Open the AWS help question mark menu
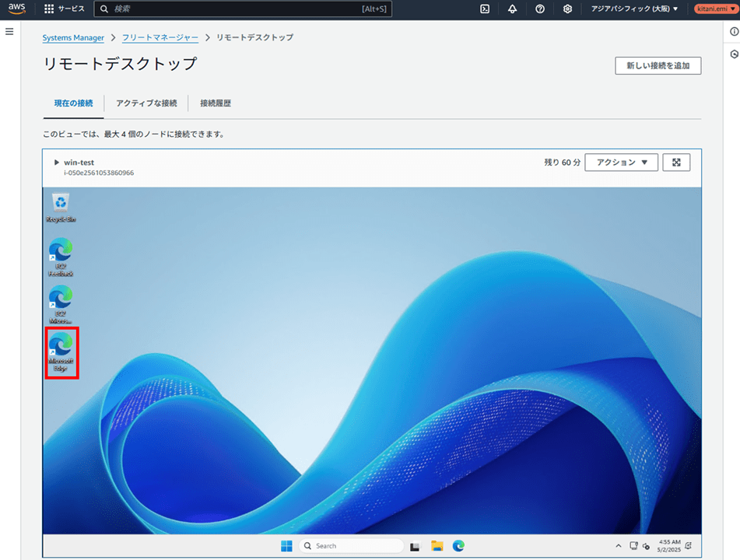The width and height of the screenshot is (740, 560). pos(540,9)
